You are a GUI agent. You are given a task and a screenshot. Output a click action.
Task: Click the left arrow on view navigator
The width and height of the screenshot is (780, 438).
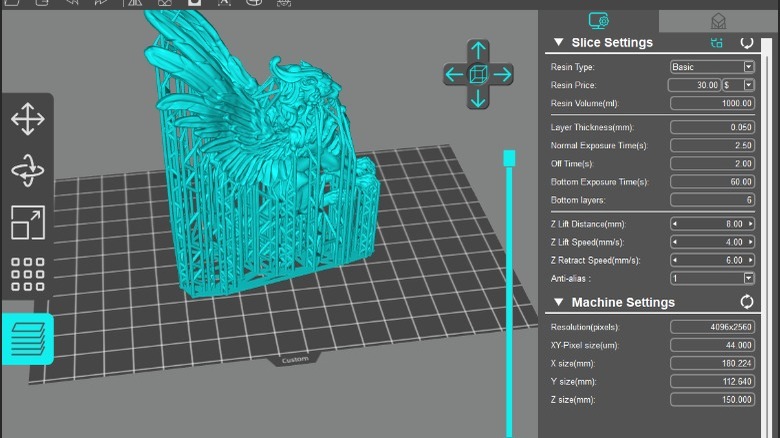[x=454, y=74]
